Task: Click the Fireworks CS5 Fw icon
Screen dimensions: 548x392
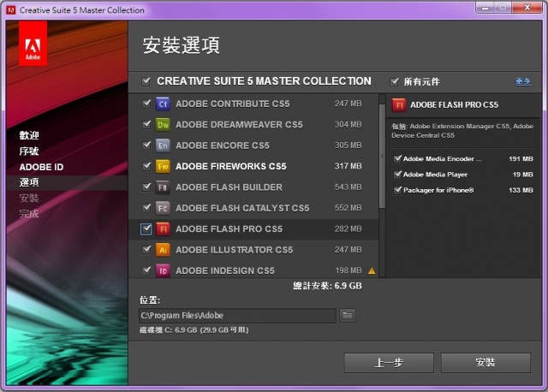Action: (163, 166)
